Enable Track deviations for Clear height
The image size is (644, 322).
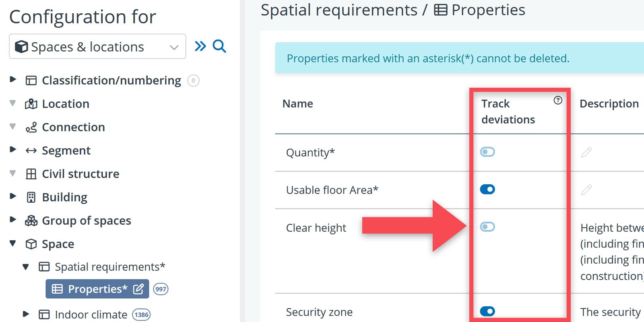tap(487, 227)
